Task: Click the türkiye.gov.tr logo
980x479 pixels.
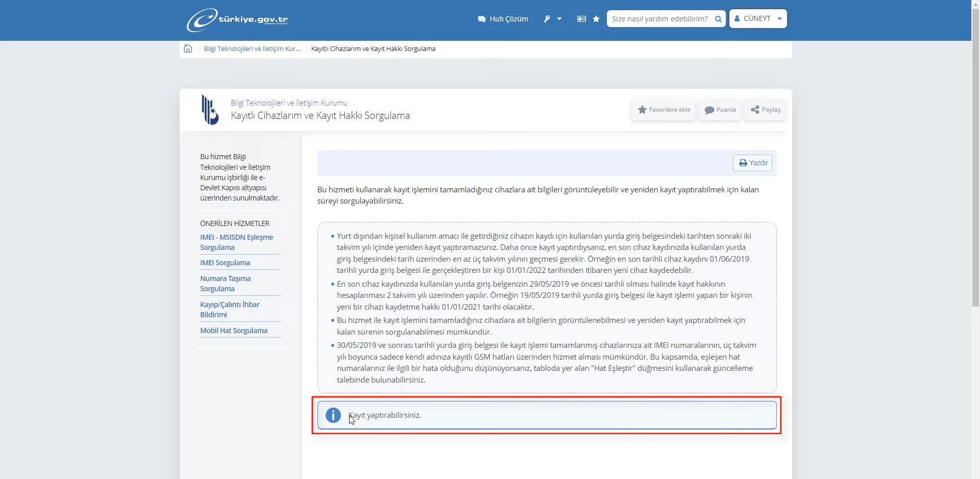Action: pos(237,20)
